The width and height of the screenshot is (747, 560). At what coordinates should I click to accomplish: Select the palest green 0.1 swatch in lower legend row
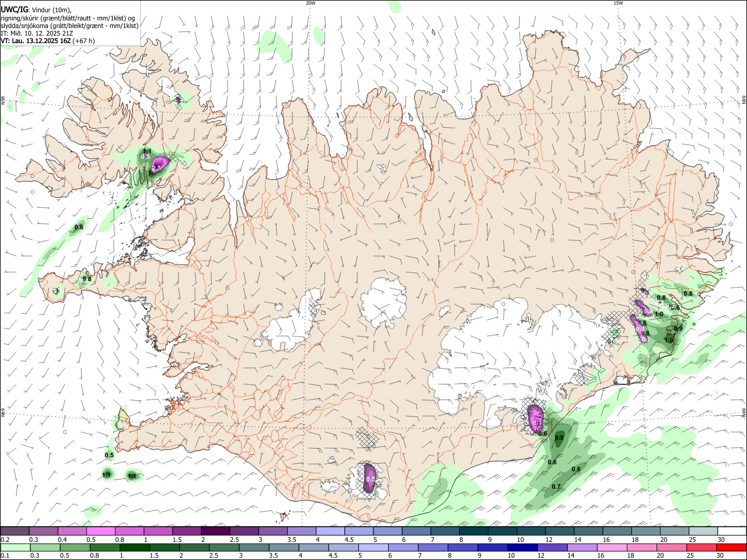point(15,547)
